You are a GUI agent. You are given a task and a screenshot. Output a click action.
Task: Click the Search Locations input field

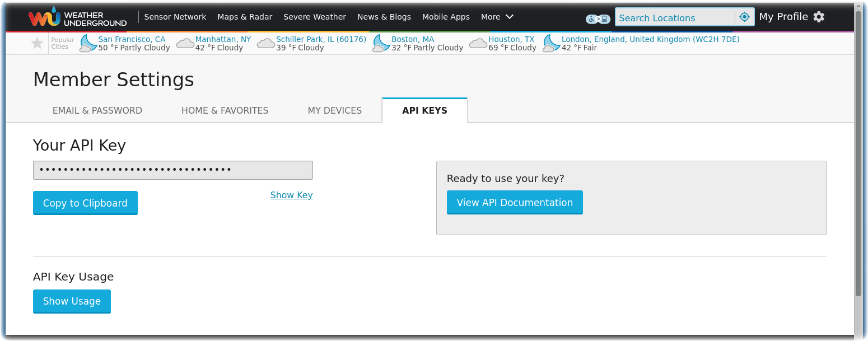pyautogui.click(x=675, y=17)
